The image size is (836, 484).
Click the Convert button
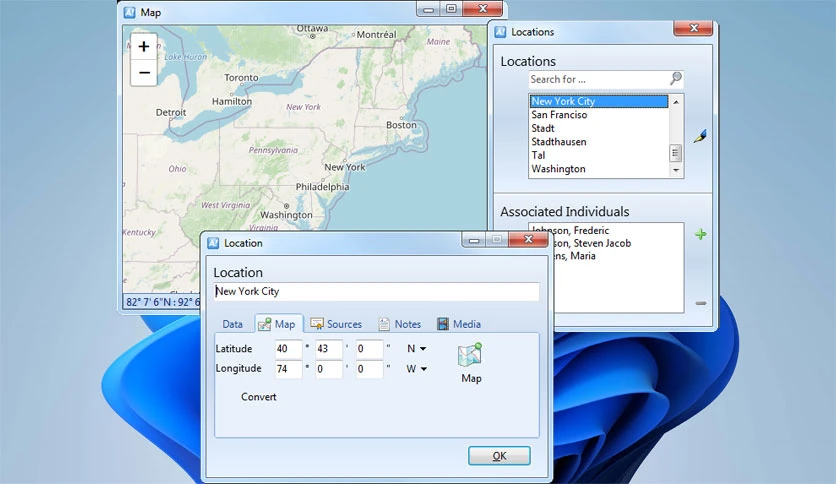(259, 397)
